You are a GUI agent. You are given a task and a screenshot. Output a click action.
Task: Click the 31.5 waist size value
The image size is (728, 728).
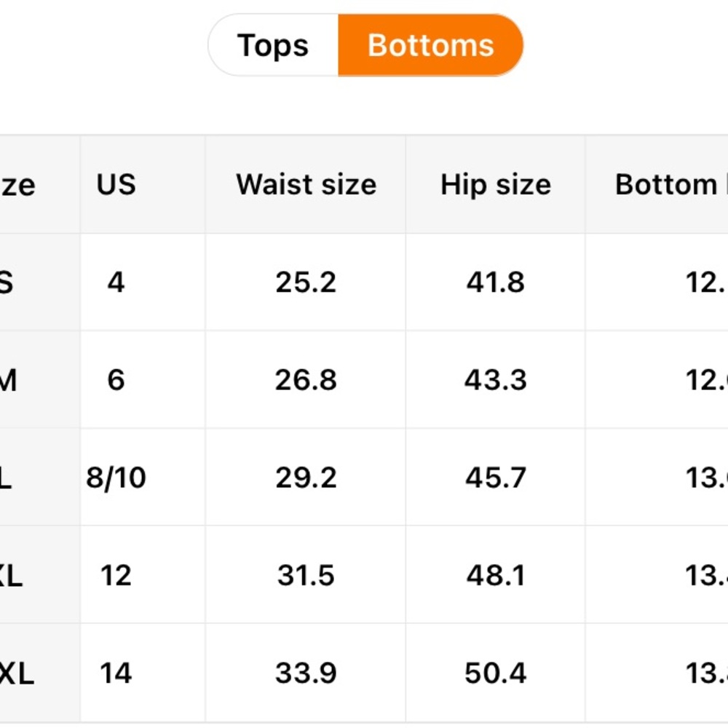[306, 575]
